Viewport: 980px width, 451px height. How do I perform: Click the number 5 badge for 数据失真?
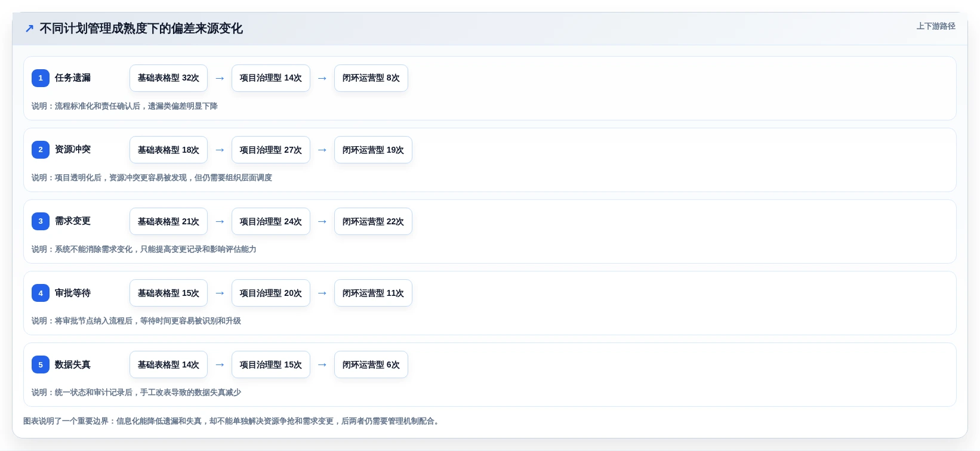tap(41, 364)
